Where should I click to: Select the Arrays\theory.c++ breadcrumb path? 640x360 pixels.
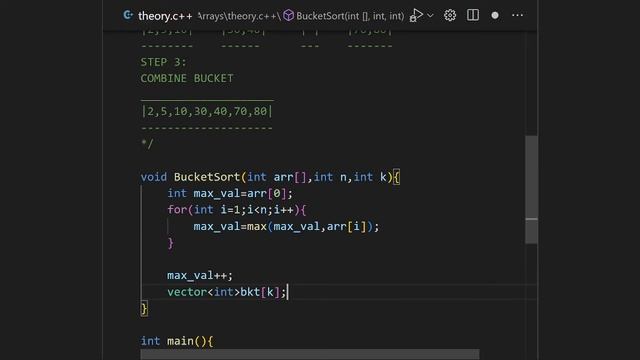click(x=238, y=16)
